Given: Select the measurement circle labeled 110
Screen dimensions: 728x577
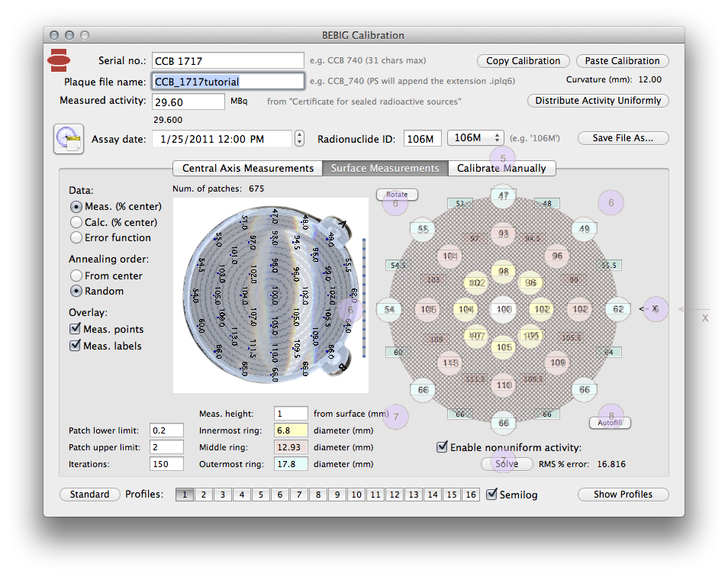Looking at the screenshot, I should (504, 385).
